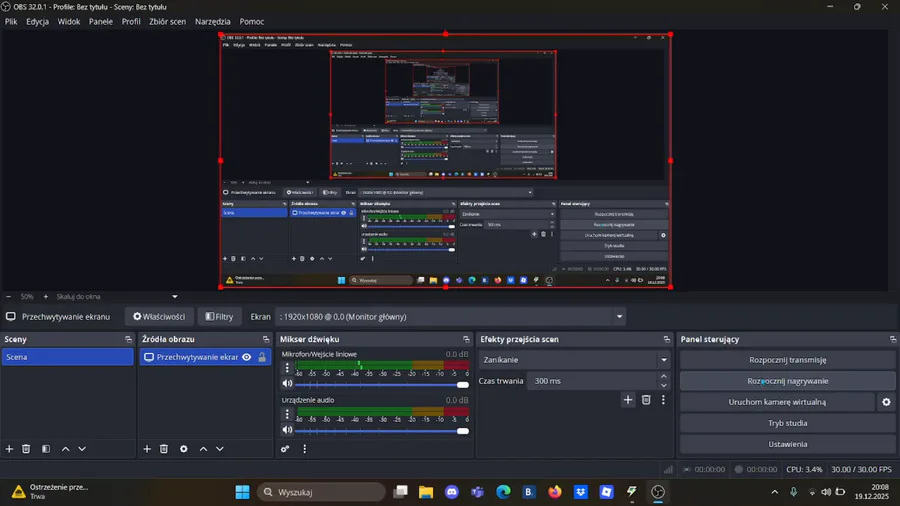Viewport: 900px width, 506px height.
Task: Open Właściwości of selected source
Action: coord(159,317)
